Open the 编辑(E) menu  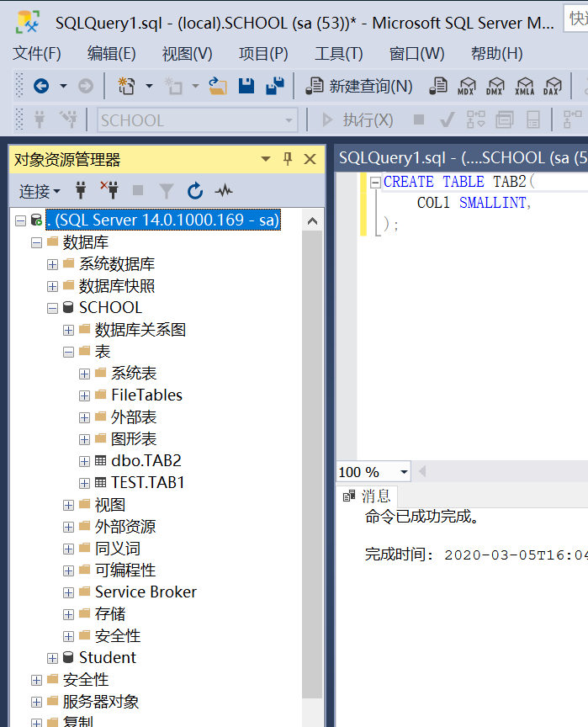tap(111, 53)
